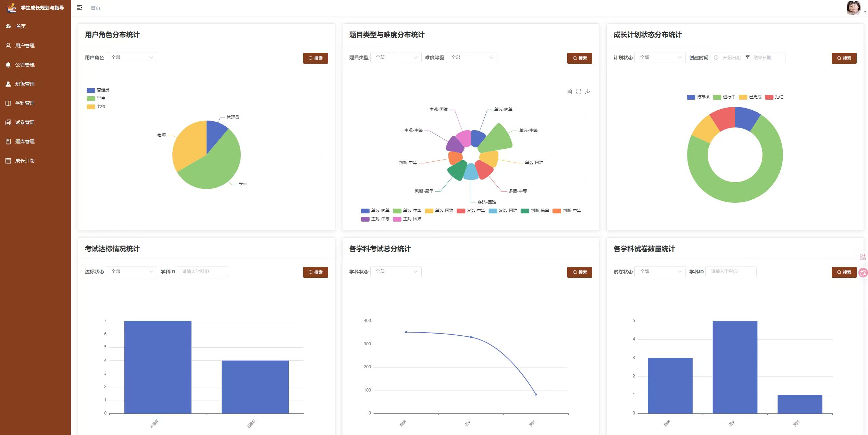Click the user avatar in the header

coord(853,8)
